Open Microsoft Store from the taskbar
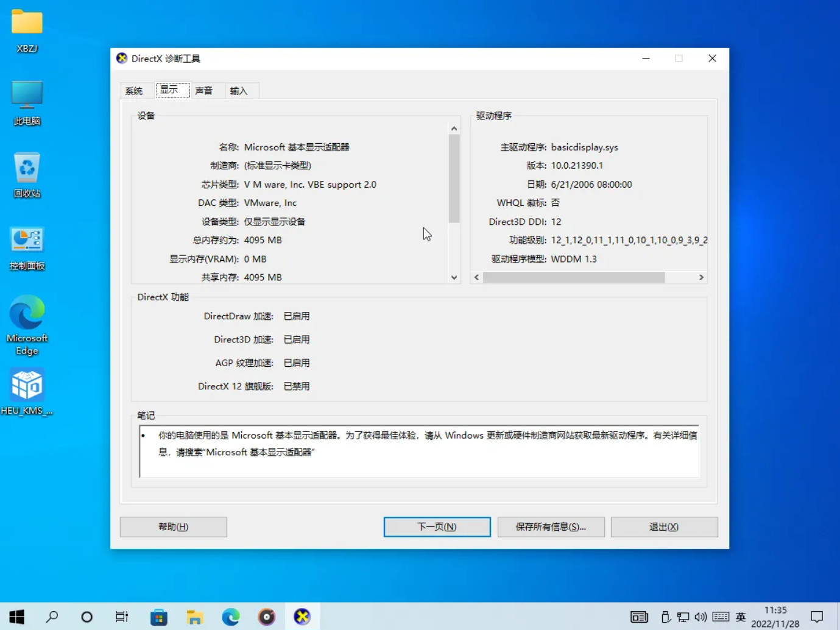 pos(158,616)
